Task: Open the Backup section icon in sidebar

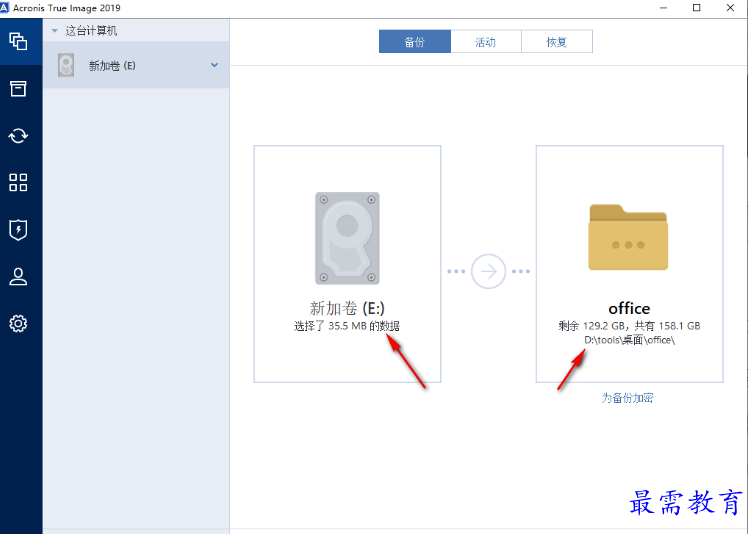Action: tap(18, 41)
